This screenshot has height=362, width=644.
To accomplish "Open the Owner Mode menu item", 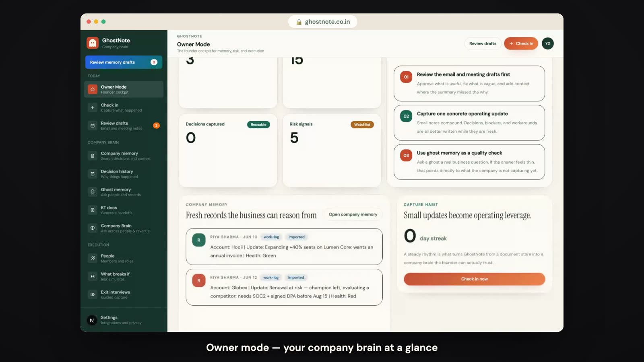I will coord(124,89).
